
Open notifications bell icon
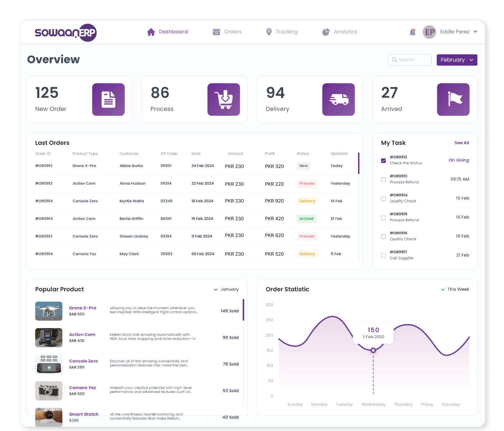(413, 32)
